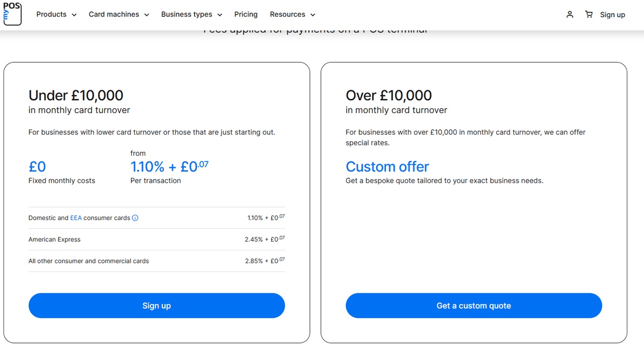Click the Get a custom quote button

click(473, 305)
